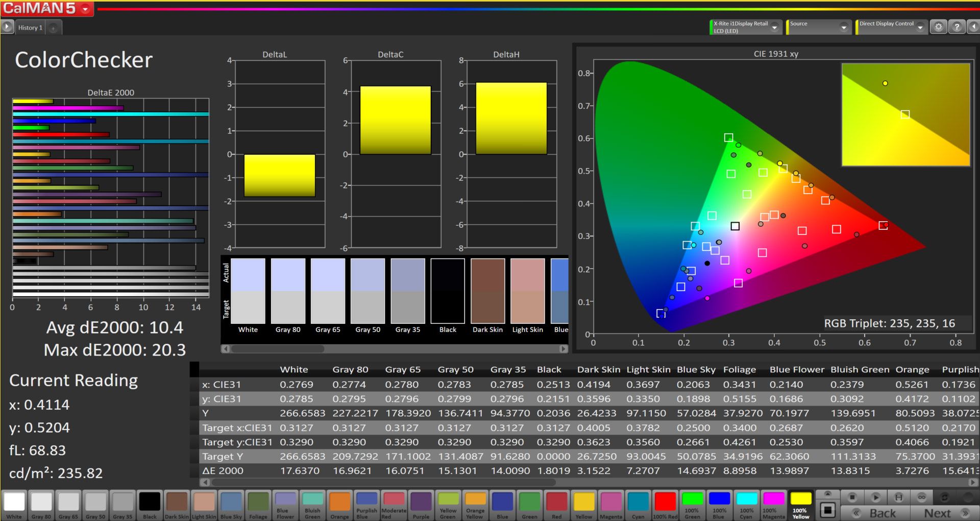Click the stop measurement icon
This screenshot has height=521, width=980.
coord(852,497)
